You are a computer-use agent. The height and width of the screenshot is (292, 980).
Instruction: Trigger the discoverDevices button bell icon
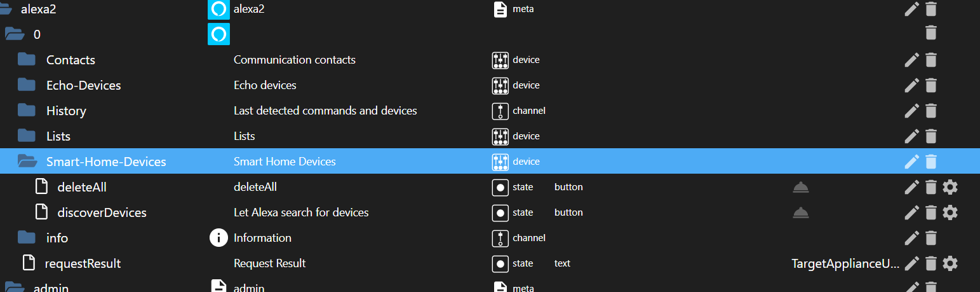pyautogui.click(x=801, y=212)
